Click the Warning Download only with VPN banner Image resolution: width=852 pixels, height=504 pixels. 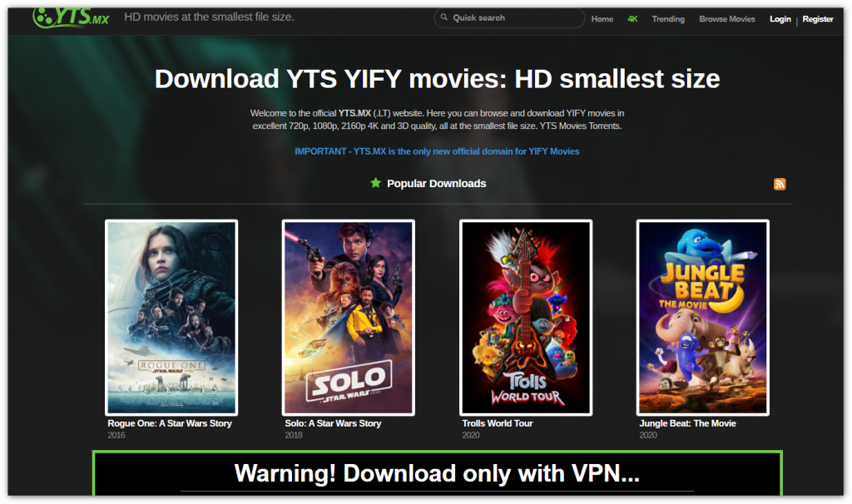click(438, 473)
